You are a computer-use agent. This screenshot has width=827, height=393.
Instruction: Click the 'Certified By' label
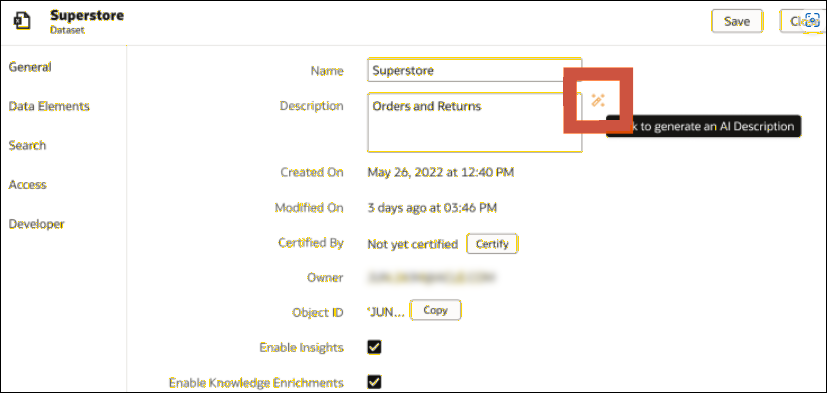click(311, 243)
